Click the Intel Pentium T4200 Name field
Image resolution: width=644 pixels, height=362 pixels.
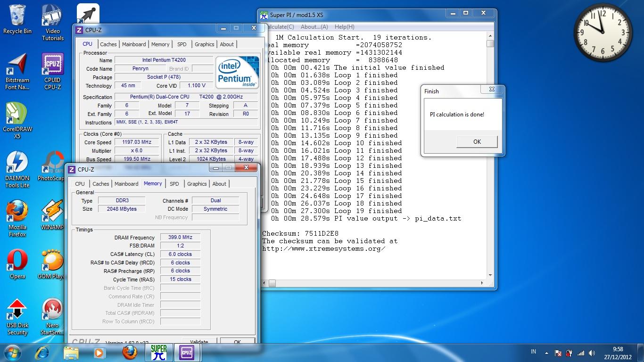click(164, 60)
